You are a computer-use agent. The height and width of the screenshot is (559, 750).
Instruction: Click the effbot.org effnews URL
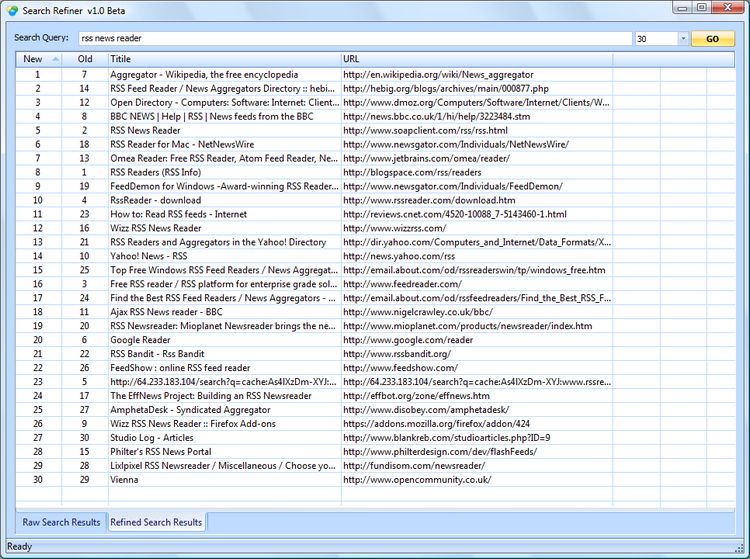[x=416, y=395]
